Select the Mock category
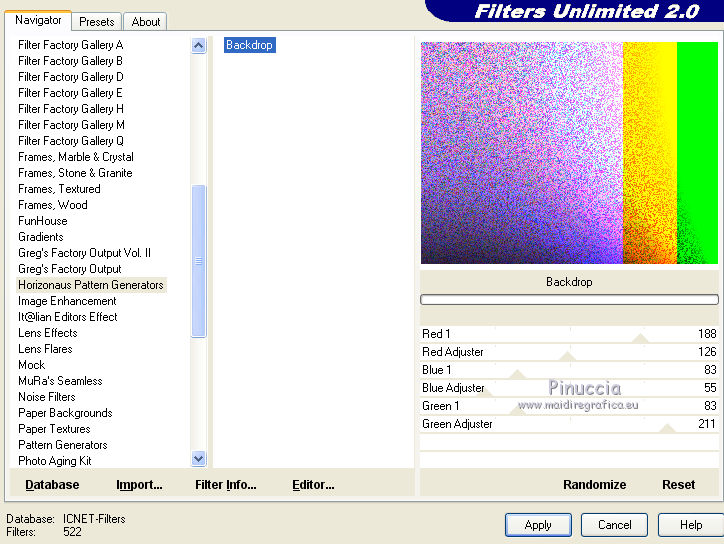 click(x=31, y=365)
